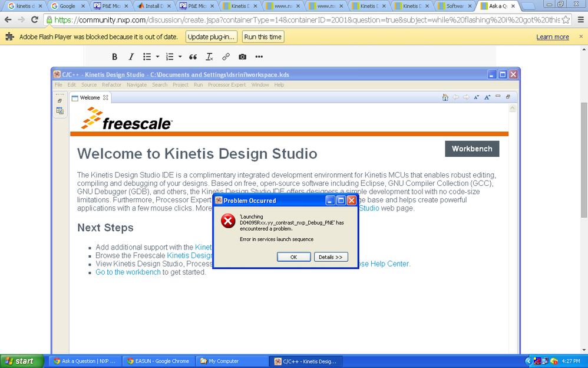Bookmark this page with star icon
The width and height of the screenshot is (588, 368).
point(566,19)
